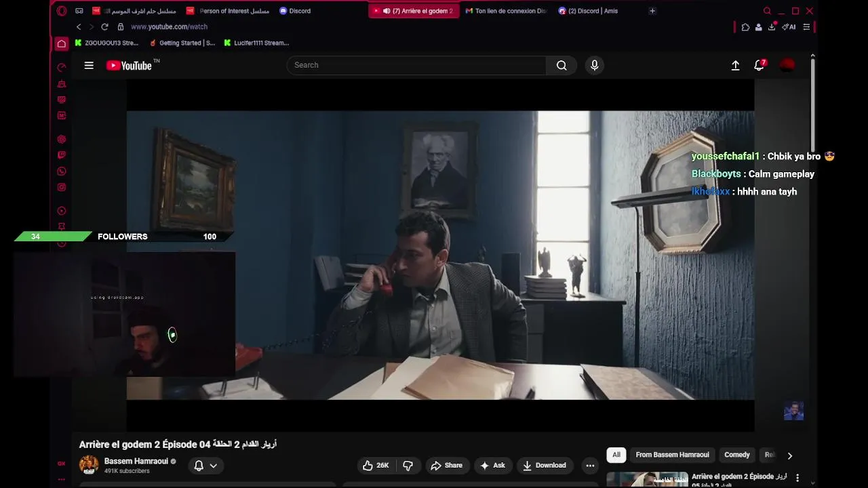
Task: Click the Ask button under the video
Action: [492, 465]
